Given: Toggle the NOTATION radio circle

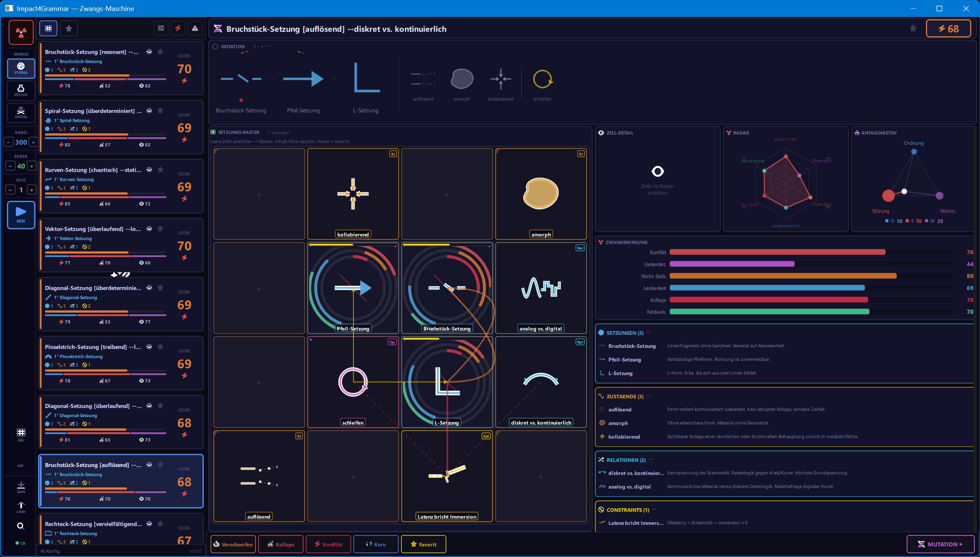Looking at the screenshot, I should point(215,47).
